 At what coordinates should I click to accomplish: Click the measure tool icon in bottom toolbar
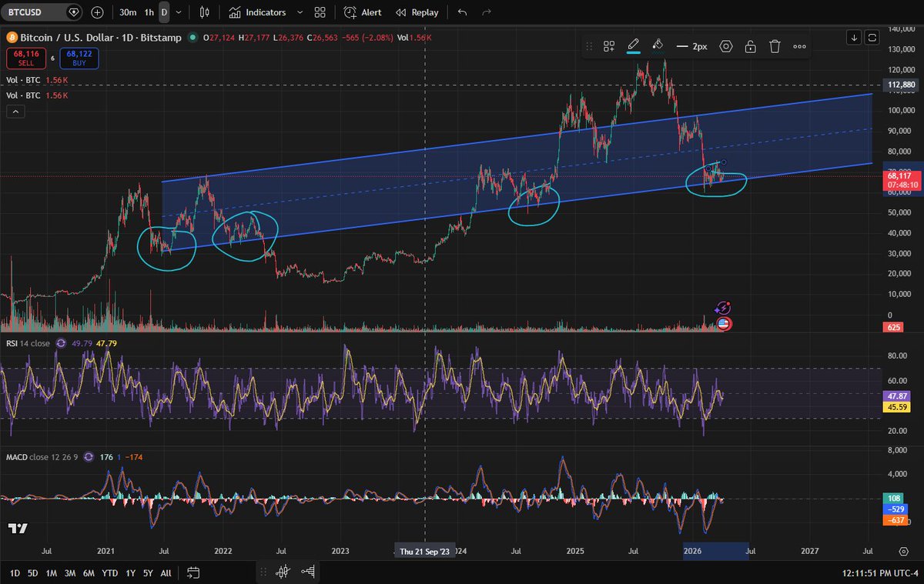coord(308,572)
